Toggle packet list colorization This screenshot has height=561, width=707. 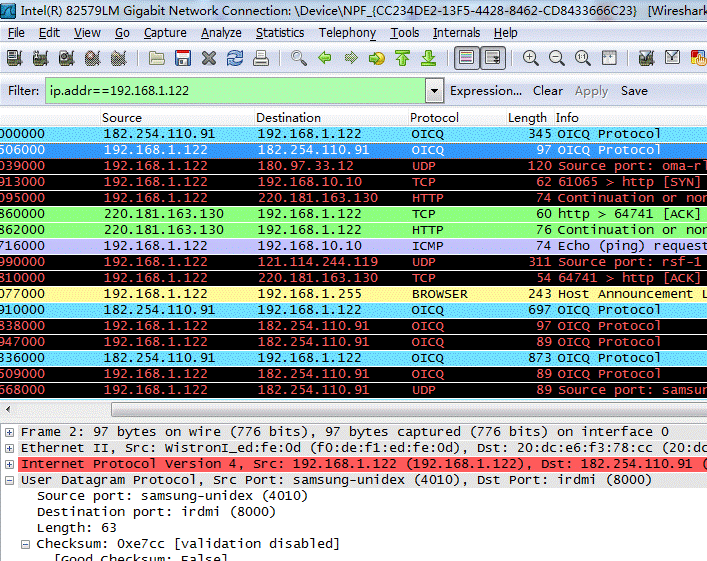pyautogui.click(x=466, y=58)
